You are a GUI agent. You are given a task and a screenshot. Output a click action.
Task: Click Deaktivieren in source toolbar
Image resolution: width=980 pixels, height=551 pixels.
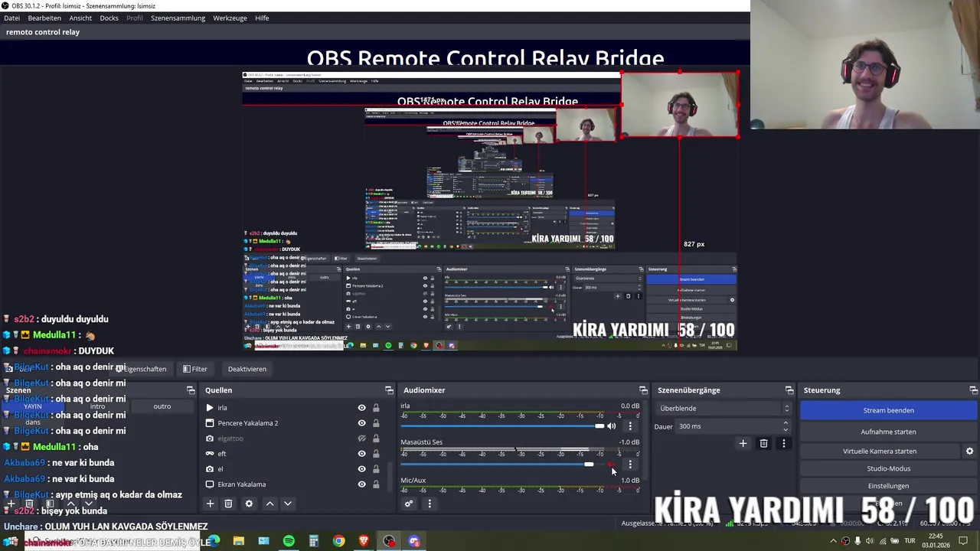tap(247, 369)
